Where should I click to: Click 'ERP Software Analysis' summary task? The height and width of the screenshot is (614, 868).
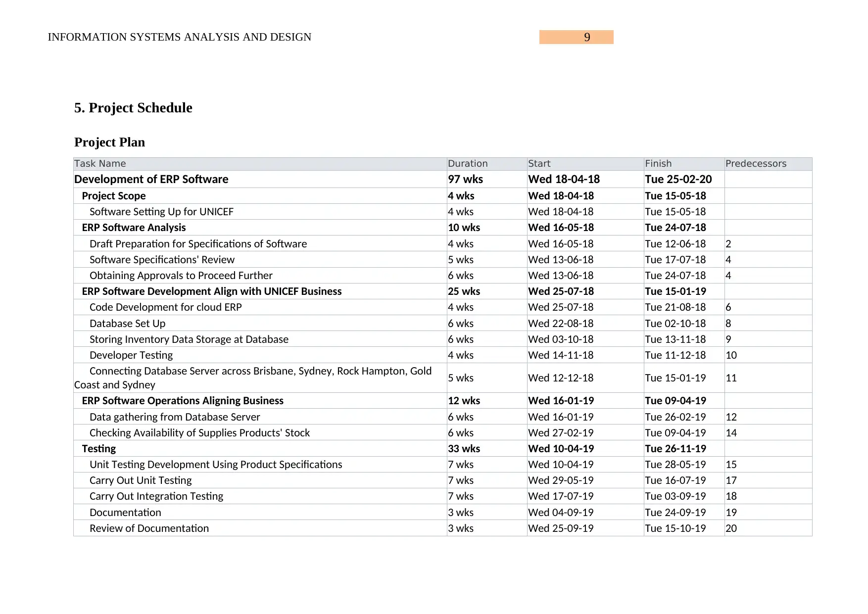pos(134,228)
